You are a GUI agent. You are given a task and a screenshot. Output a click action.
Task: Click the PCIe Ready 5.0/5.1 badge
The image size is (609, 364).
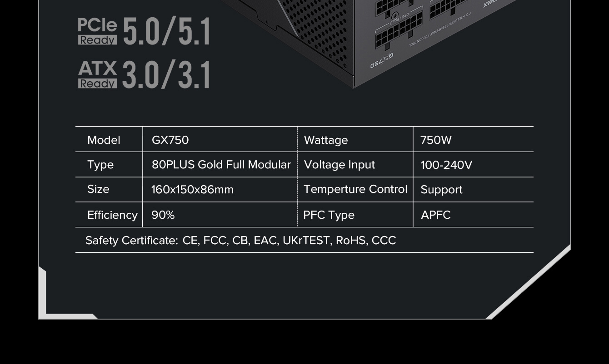point(144,32)
